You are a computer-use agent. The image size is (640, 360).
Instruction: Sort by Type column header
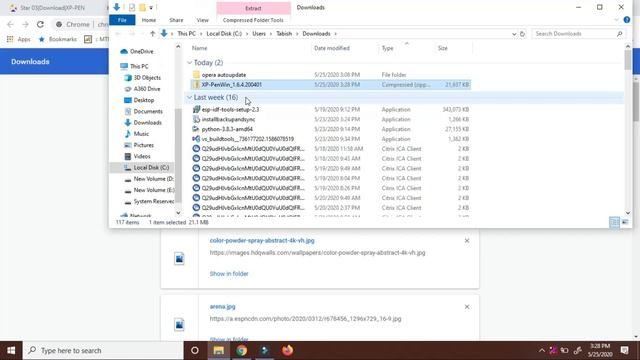(387, 48)
